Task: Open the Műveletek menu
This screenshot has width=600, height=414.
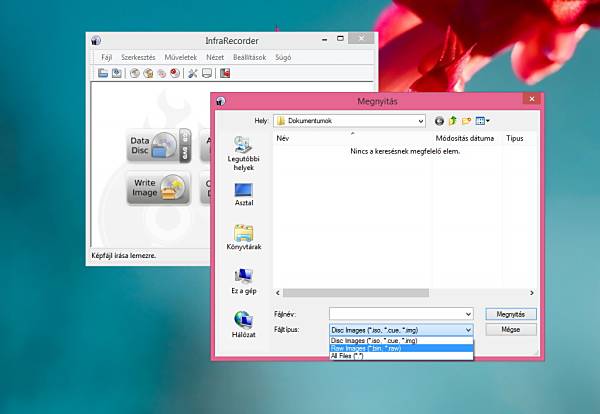Action: tap(181, 57)
